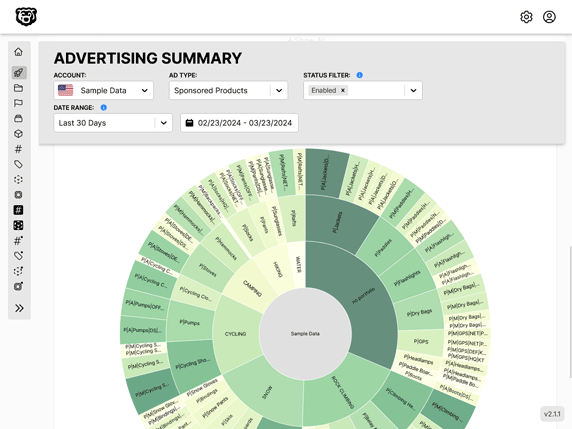Viewport: 572px width, 429px height.
Task: Select the P|Headlamps chart segment
Action: point(418,359)
